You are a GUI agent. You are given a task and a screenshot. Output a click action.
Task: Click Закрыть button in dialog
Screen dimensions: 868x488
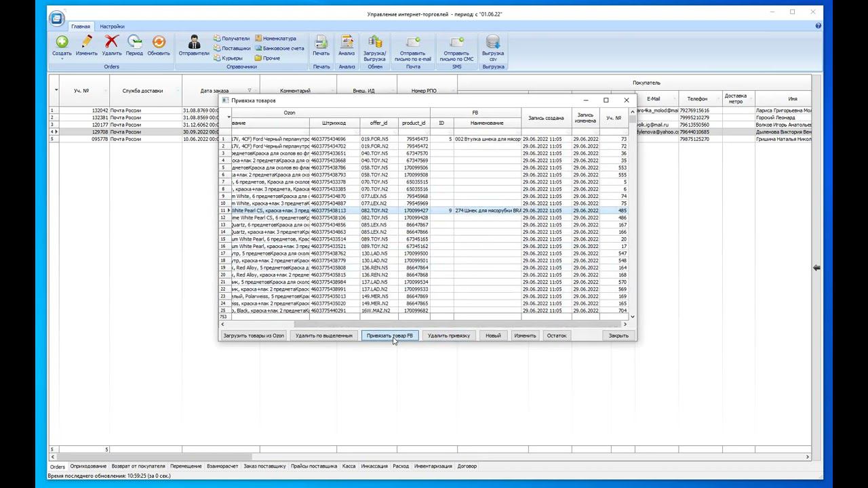(618, 335)
